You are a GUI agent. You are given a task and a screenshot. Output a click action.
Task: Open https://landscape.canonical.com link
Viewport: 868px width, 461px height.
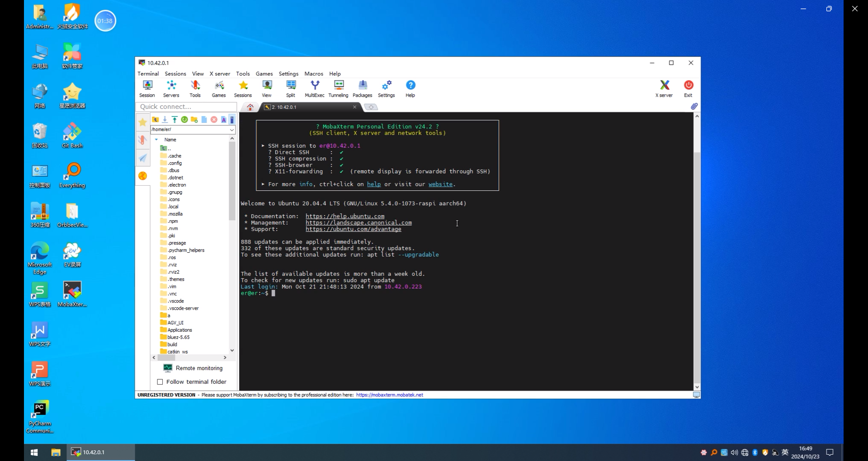[359, 223]
